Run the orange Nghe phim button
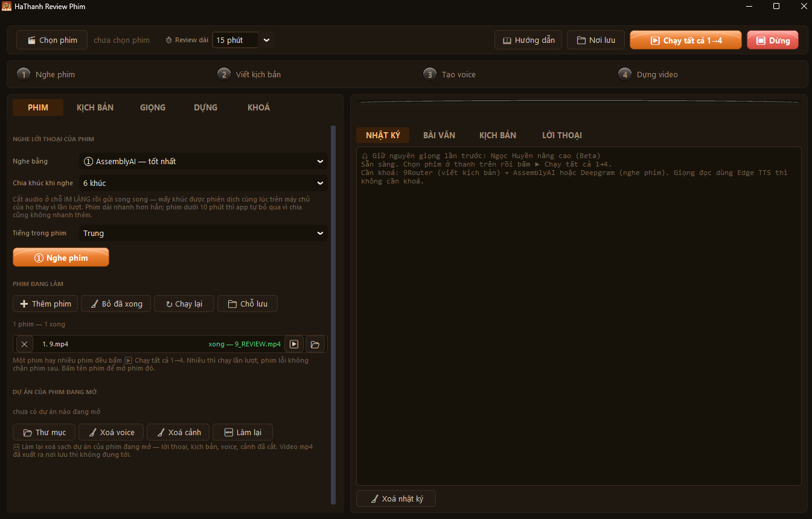Screen dimensions: 812x519 (x=61, y=258)
